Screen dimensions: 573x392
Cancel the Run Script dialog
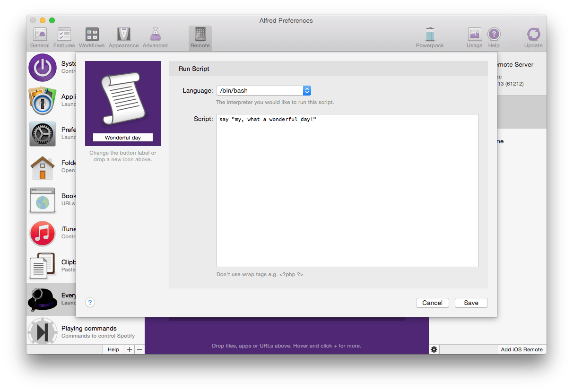pos(432,303)
